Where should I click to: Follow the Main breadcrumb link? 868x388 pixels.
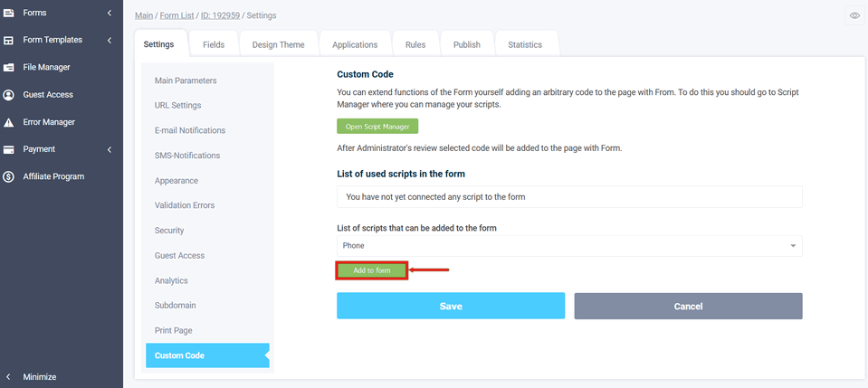(x=144, y=15)
